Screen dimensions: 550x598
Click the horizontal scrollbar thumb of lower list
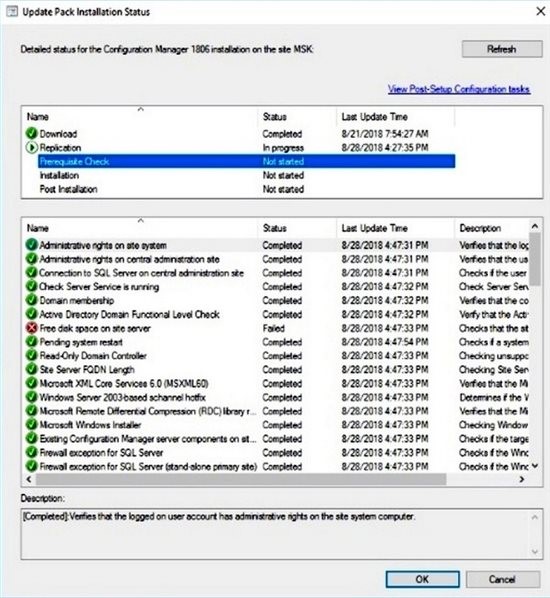point(241,479)
